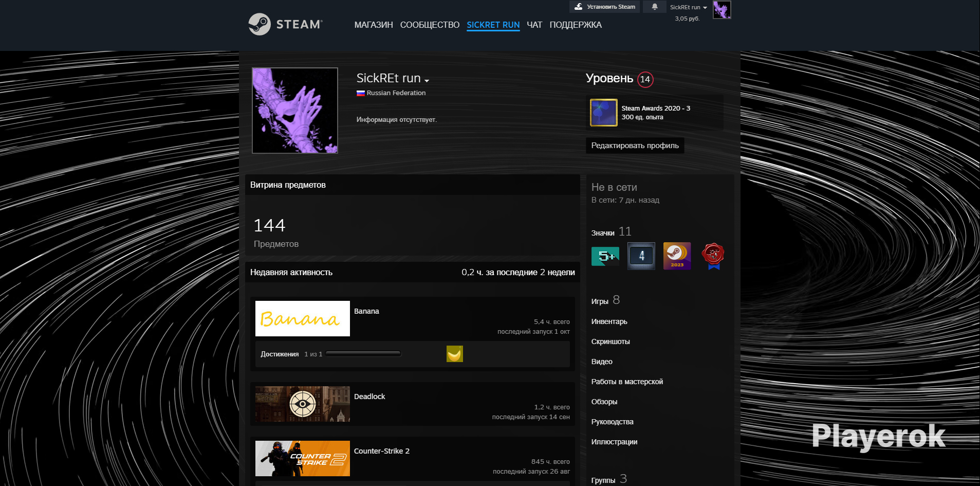
Task: Click the Недавняя активность heading
Action: [x=291, y=273]
